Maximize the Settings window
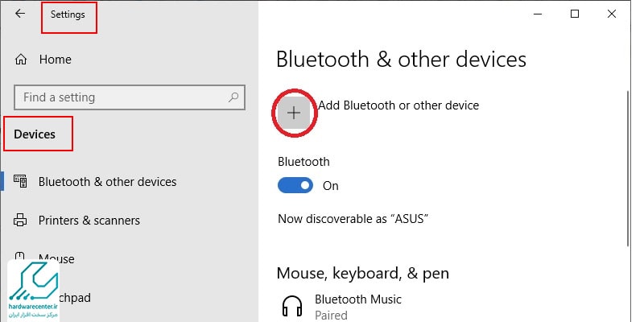The width and height of the screenshot is (644, 322). (575, 14)
